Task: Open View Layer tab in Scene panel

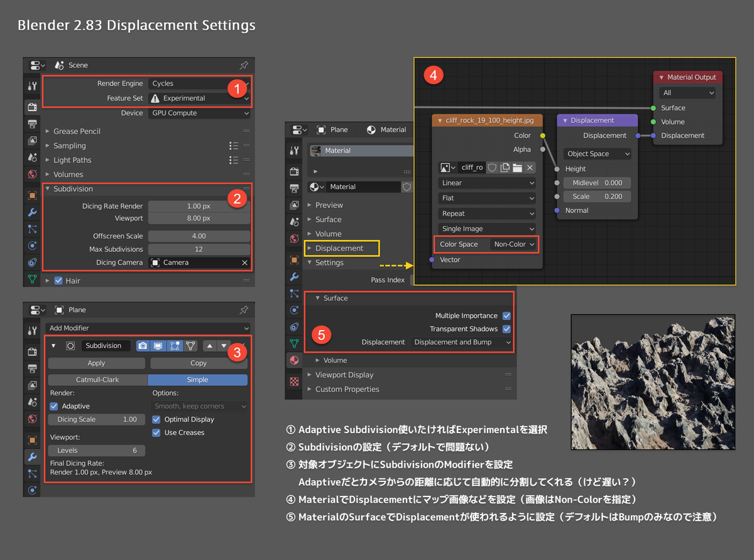Action: pyautogui.click(x=32, y=141)
